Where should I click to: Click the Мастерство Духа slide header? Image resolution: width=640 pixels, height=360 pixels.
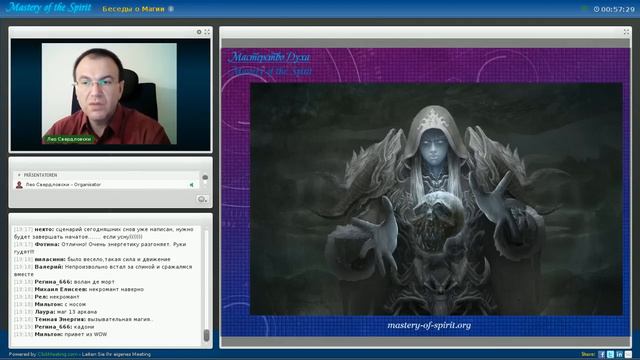pos(269,57)
